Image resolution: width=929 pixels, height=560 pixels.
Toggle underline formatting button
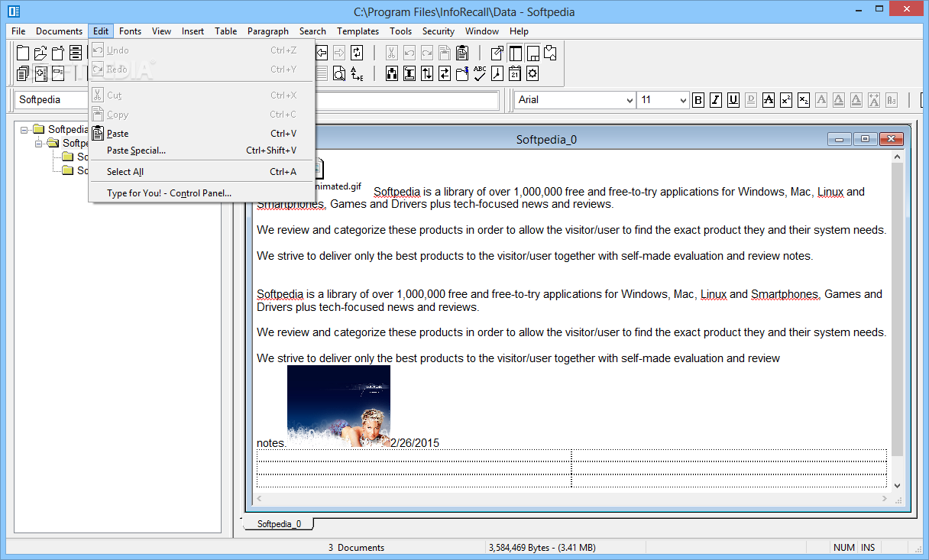[733, 99]
